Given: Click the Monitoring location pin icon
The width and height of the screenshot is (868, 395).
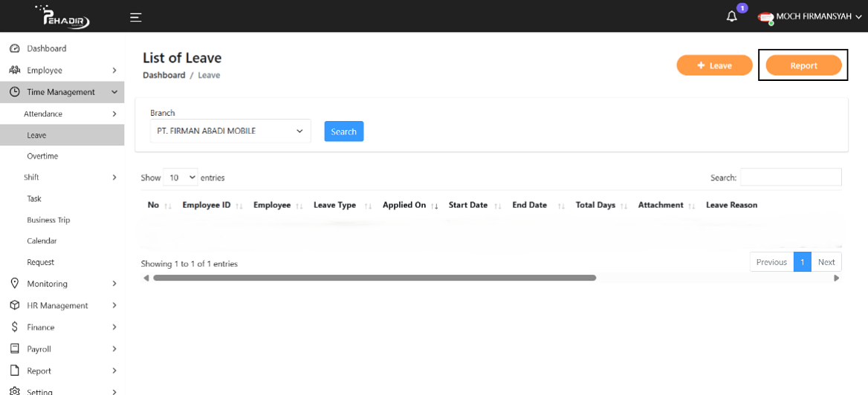Looking at the screenshot, I should tap(14, 284).
